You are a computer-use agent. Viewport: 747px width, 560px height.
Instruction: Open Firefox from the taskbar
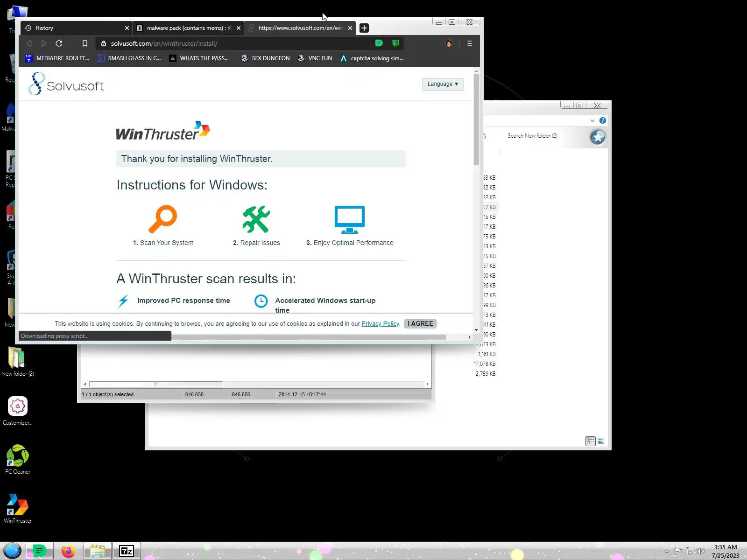click(69, 551)
